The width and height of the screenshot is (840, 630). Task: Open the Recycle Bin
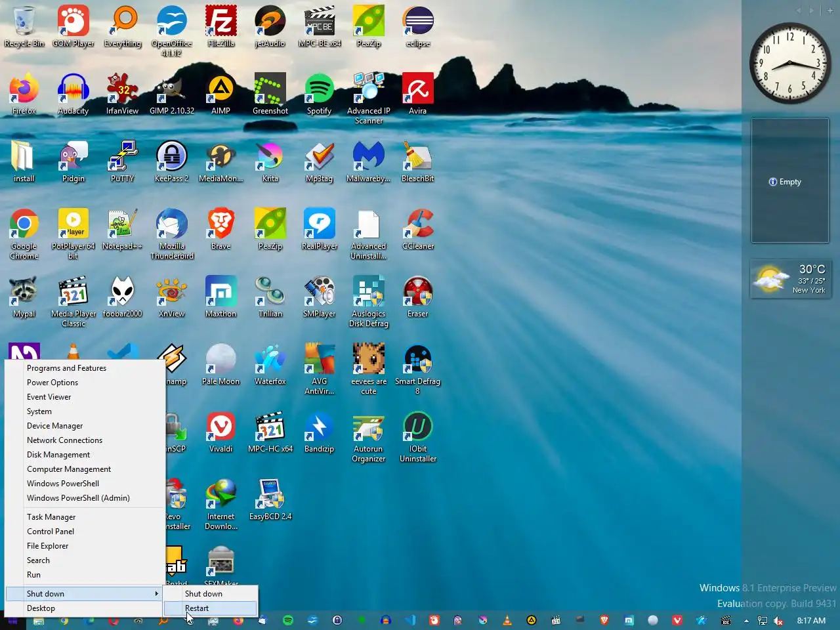24,26
